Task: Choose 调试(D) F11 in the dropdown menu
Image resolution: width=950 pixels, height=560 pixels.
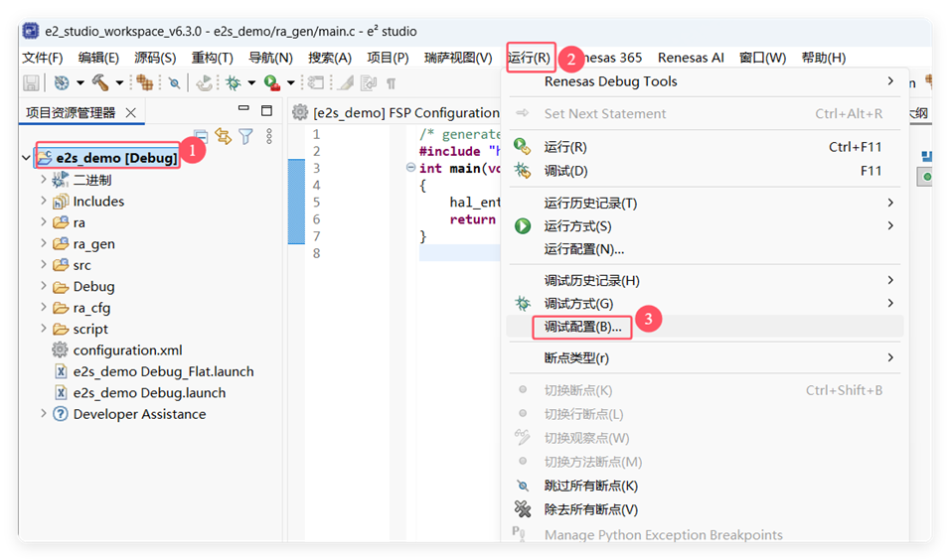Action: 705,171
